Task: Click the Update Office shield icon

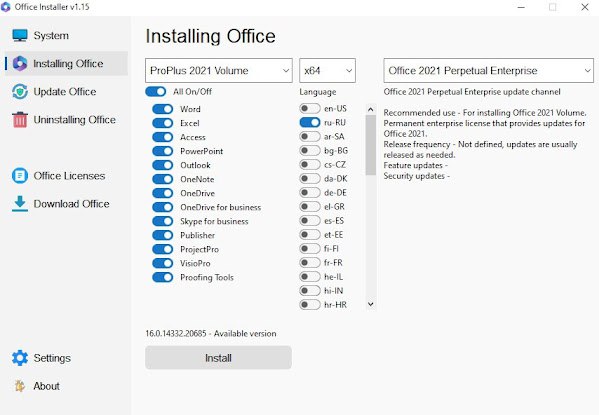Action: (x=20, y=92)
